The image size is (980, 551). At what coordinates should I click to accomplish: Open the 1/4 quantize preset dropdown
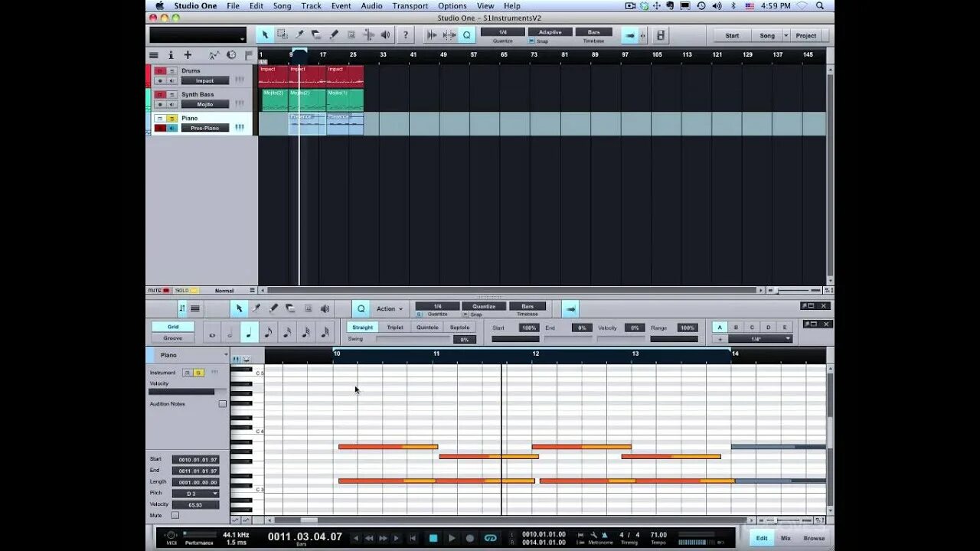point(759,338)
